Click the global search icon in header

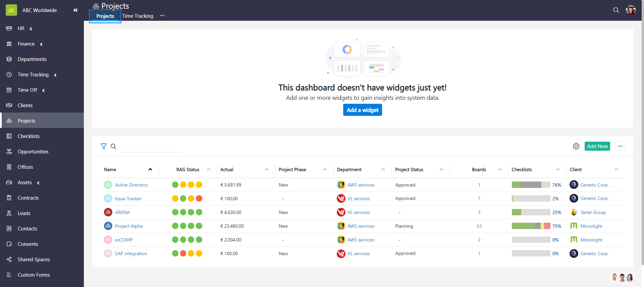click(616, 10)
